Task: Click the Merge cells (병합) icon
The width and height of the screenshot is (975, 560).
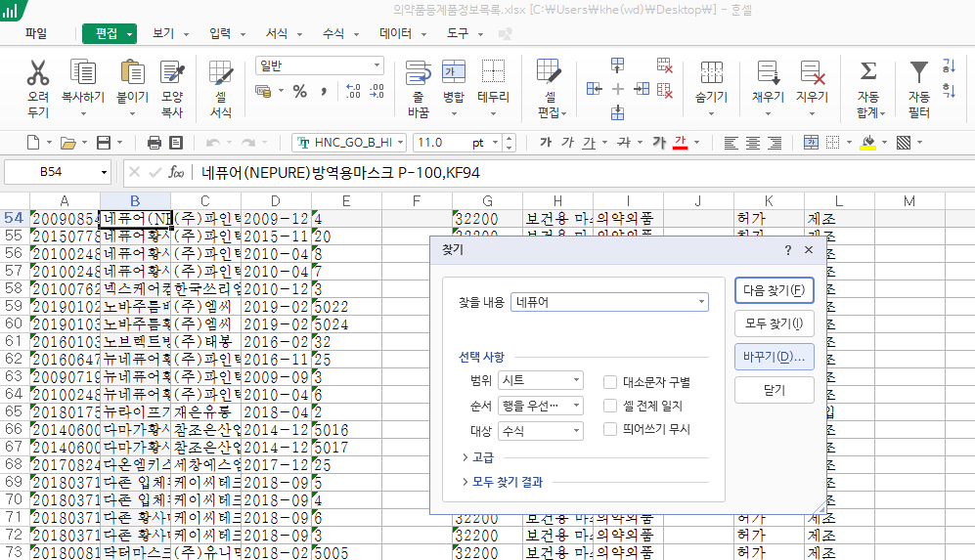Action: (454, 72)
